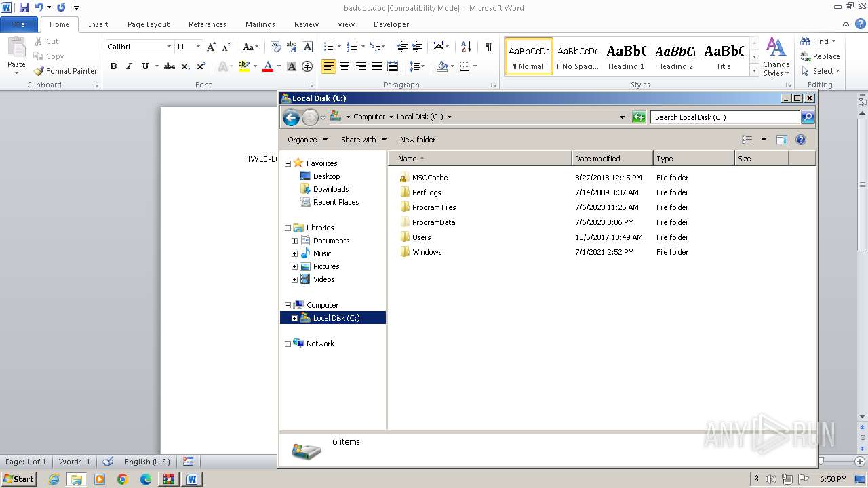
Task: Open the font size dropdown
Action: (x=198, y=47)
